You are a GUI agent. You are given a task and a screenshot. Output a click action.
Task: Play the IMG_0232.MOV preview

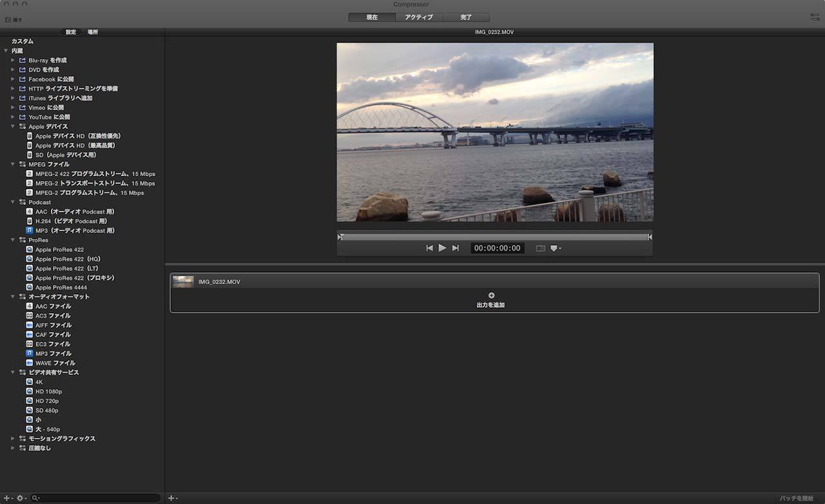pyautogui.click(x=442, y=248)
